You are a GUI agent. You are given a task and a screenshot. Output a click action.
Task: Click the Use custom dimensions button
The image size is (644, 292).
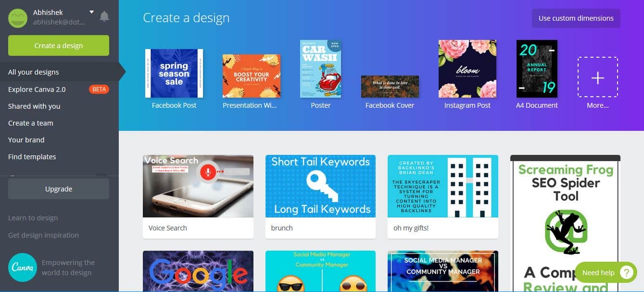coord(576,18)
